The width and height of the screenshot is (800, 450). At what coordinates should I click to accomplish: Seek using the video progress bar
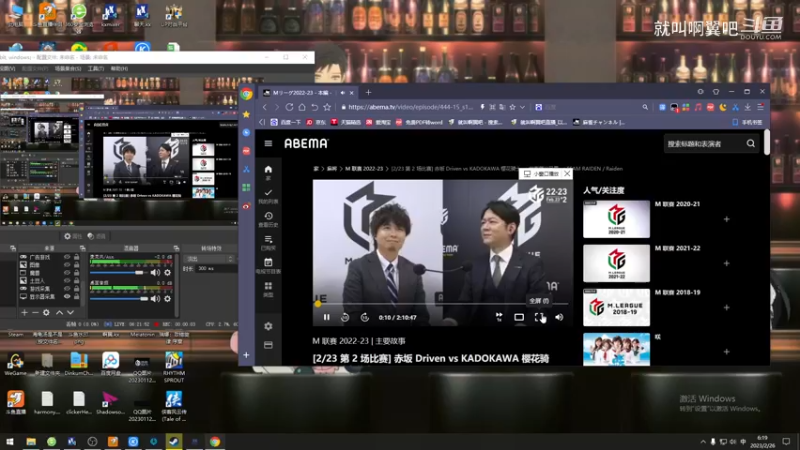[x=443, y=304]
